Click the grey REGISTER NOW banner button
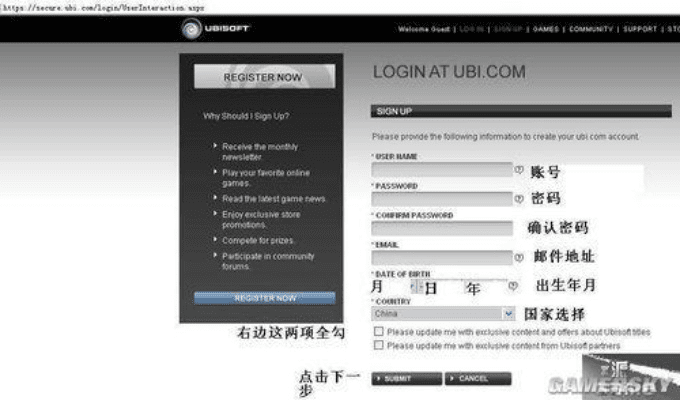Viewport: 680px width, 400px height. 265,76
